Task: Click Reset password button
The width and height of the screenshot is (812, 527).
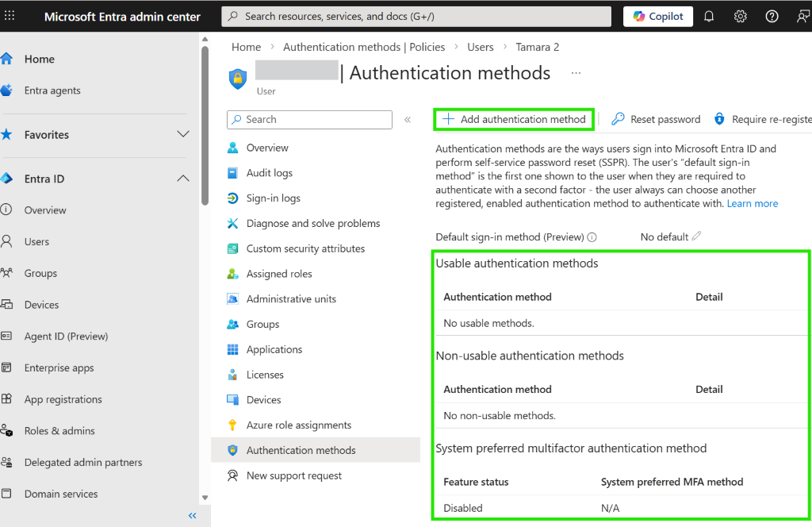Action: 656,120
